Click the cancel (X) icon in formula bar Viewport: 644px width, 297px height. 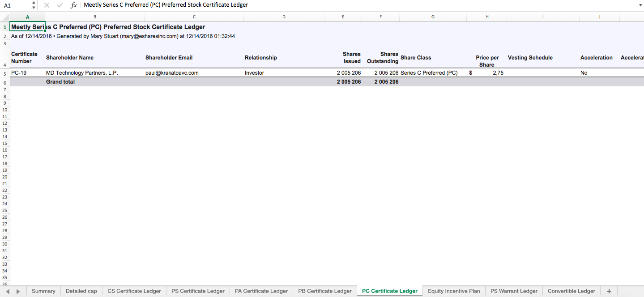47,5
